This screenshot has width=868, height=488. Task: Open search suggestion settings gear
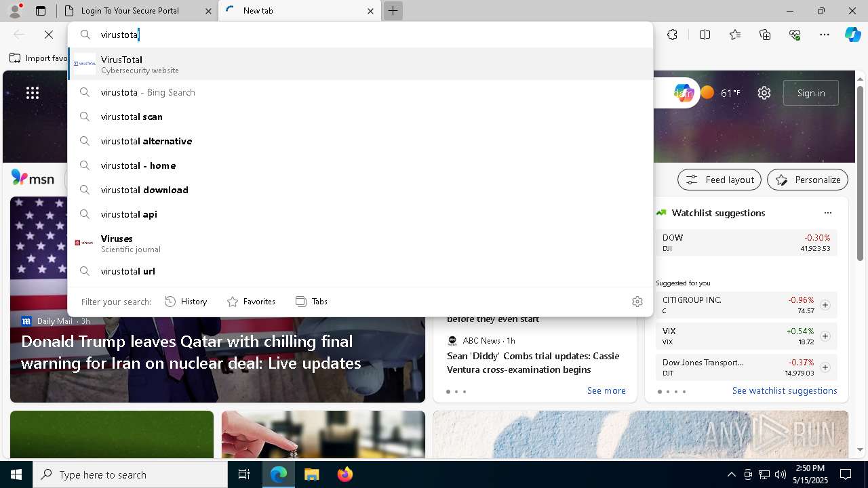(637, 302)
